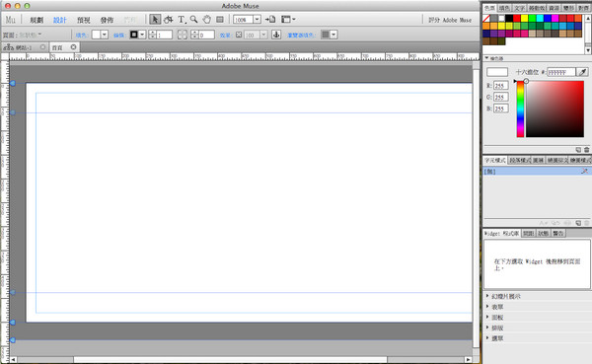The width and height of the screenshot is (592, 364).
Task: Collapse the color picker panel section
Action: pyautogui.click(x=487, y=58)
